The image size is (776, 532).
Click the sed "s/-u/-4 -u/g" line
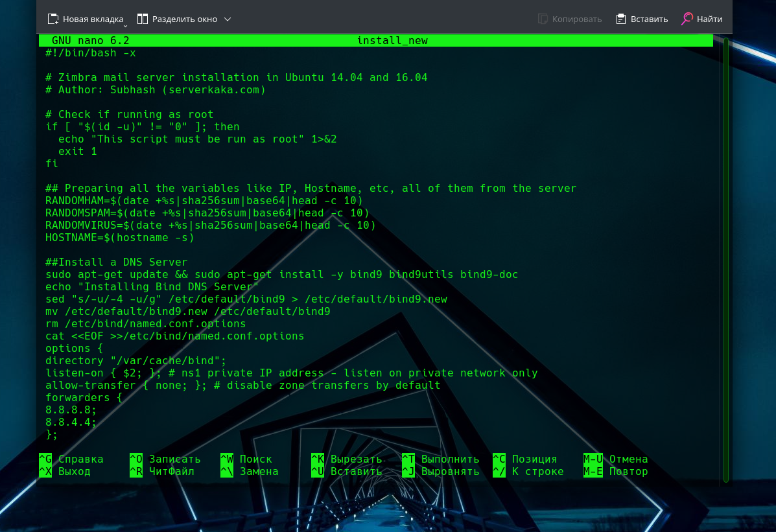tap(246, 299)
